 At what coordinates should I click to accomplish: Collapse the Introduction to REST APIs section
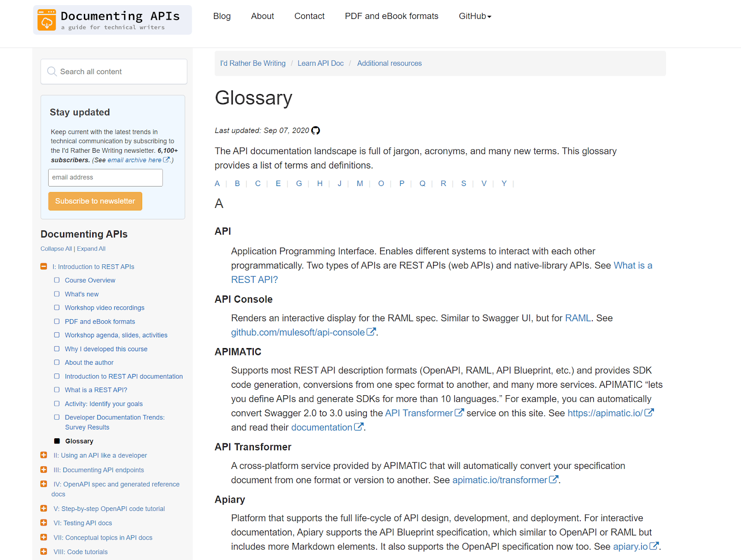pyautogui.click(x=44, y=267)
